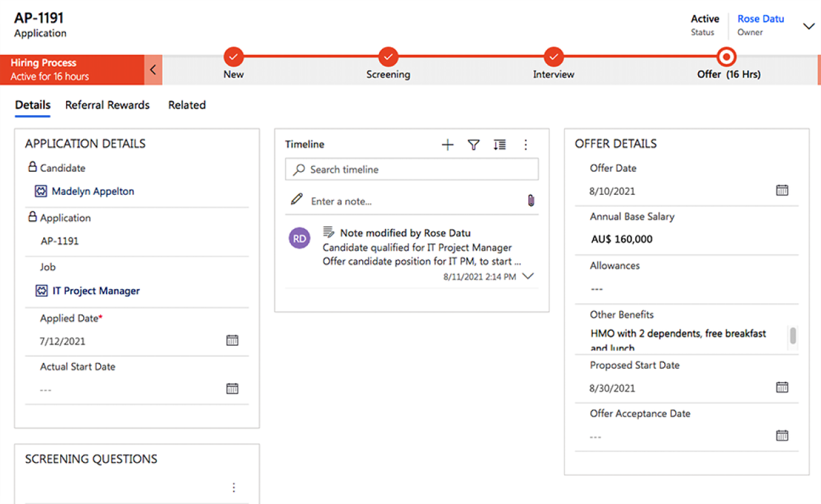Screen dimensions: 821x504
Task: Click the Madelyn Appelton record icon
Action: coord(41,192)
